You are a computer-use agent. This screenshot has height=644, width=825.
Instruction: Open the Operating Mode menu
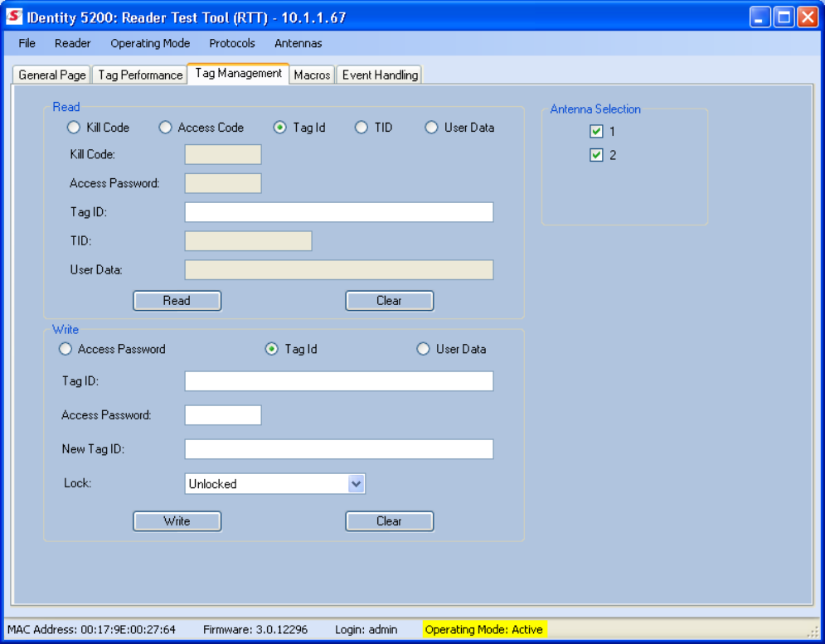coord(150,43)
